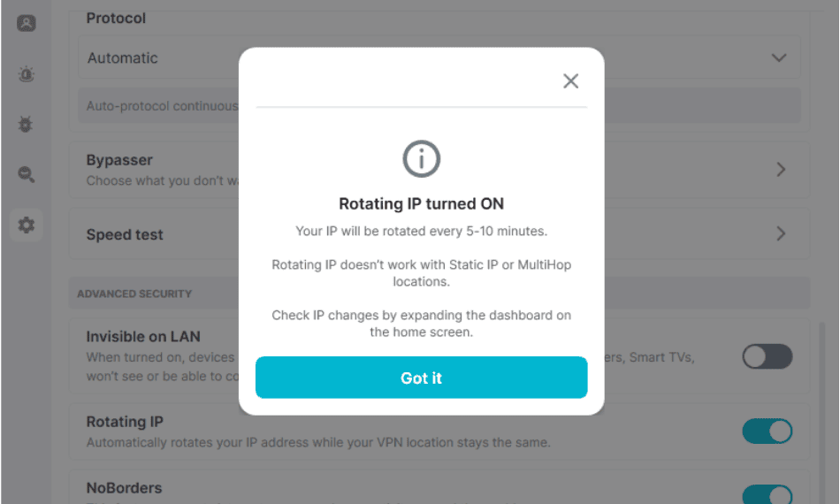This screenshot has height=504, width=840.
Task: Click the Protocol section heading
Action: [116, 19]
